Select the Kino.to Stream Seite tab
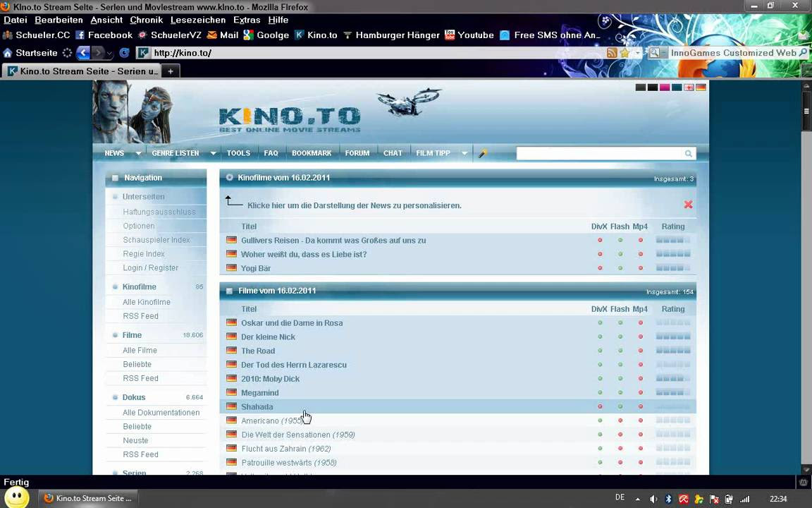 [82, 71]
